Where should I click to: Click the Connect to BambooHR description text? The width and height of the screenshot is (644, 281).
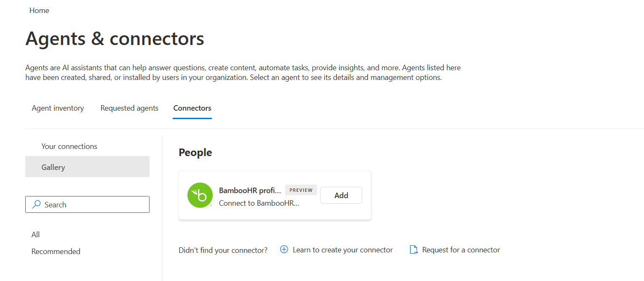point(259,203)
